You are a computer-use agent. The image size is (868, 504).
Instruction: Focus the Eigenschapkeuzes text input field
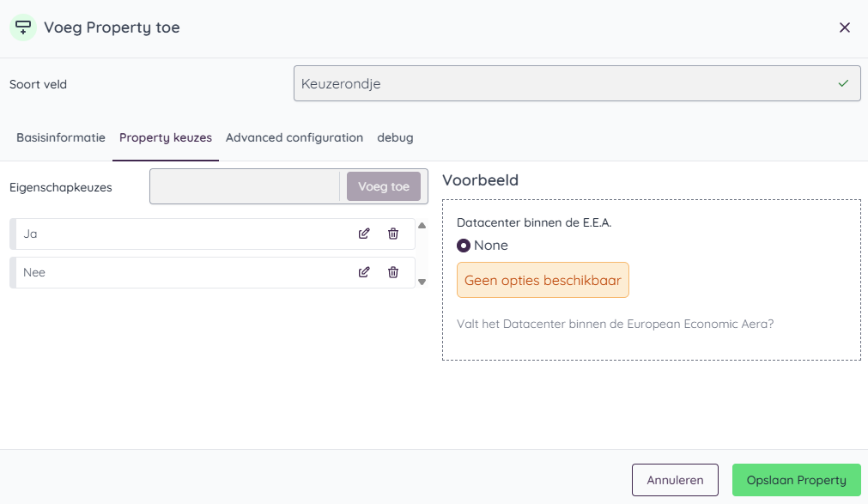point(245,186)
